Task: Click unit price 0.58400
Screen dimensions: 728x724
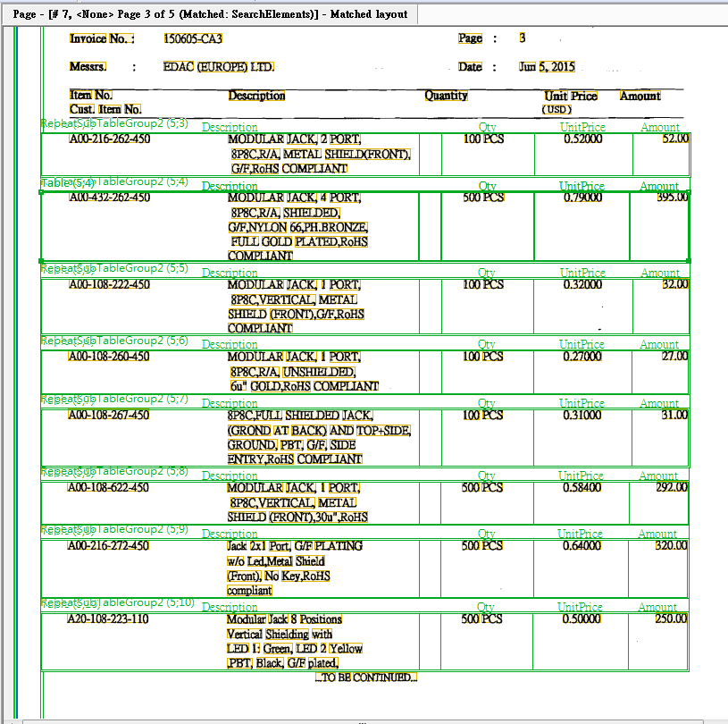Action: pyautogui.click(x=582, y=487)
